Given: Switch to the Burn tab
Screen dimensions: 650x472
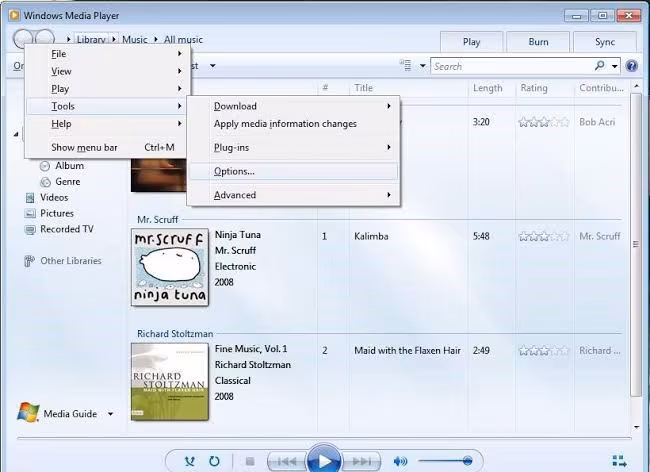Looking at the screenshot, I should click(538, 42).
